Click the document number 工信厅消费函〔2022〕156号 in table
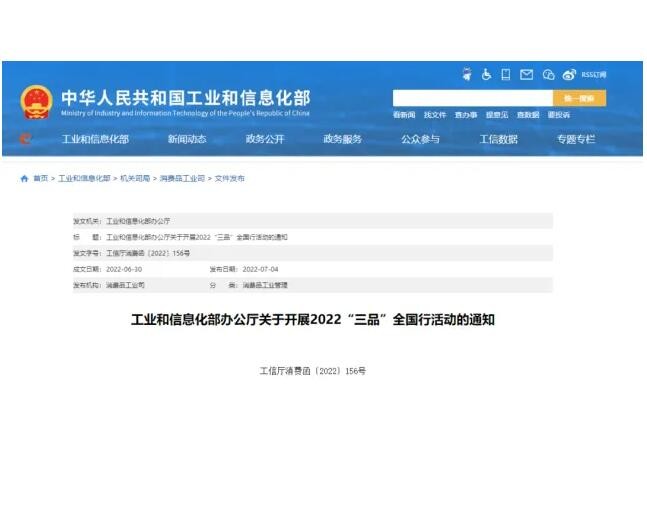Image resolution: width=647 pixels, height=507 pixels. tap(148, 253)
